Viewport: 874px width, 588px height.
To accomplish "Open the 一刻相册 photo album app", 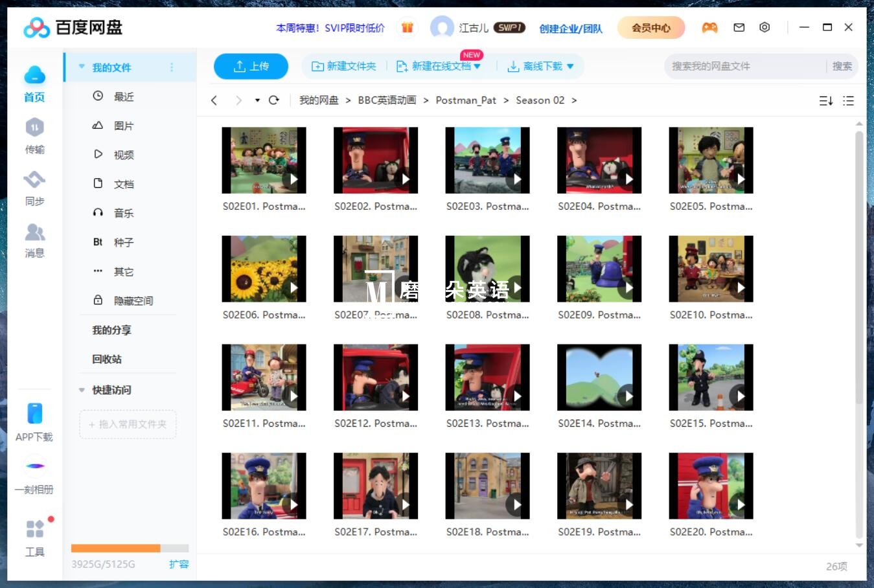I will [x=34, y=475].
